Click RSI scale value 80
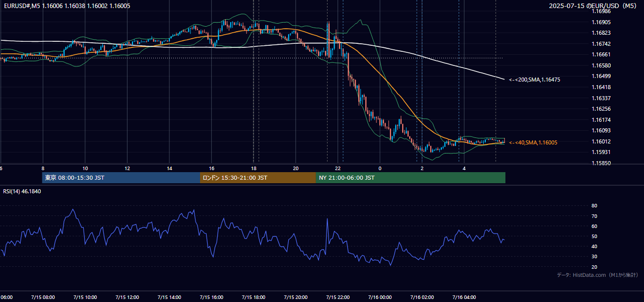Screen dimensions: 644x302 click(x=594, y=206)
